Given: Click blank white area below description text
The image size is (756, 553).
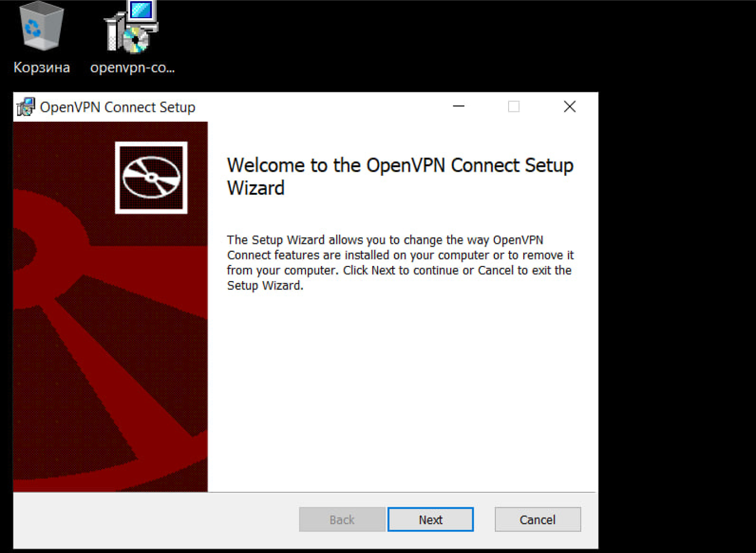Looking at the screenshot, I should pos(403,393).
